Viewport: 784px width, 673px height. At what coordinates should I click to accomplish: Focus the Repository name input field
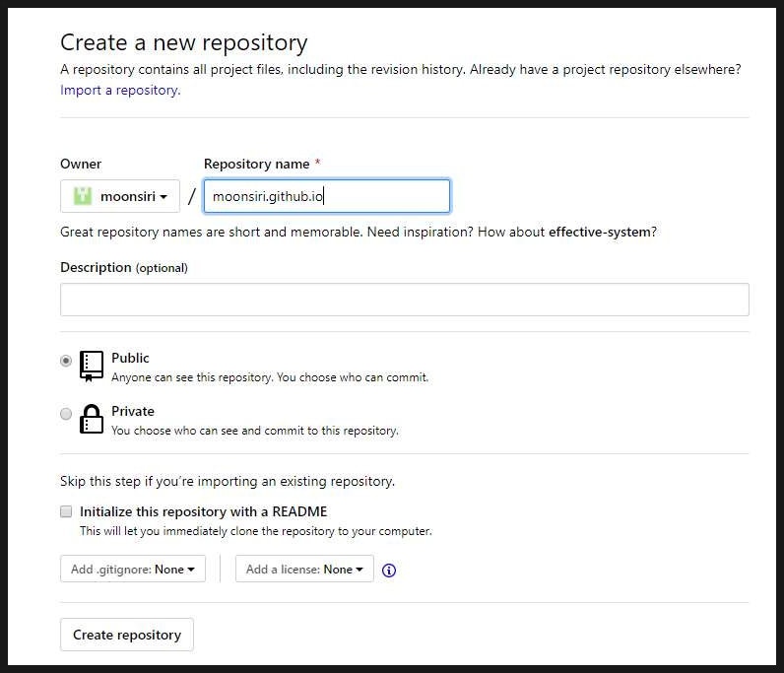coord(327,196)
